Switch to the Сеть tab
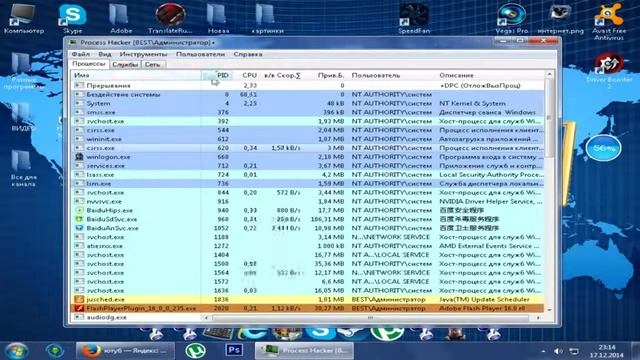Image resolution: width=640 pixels, height=360 pixels. tap(153, 64)
